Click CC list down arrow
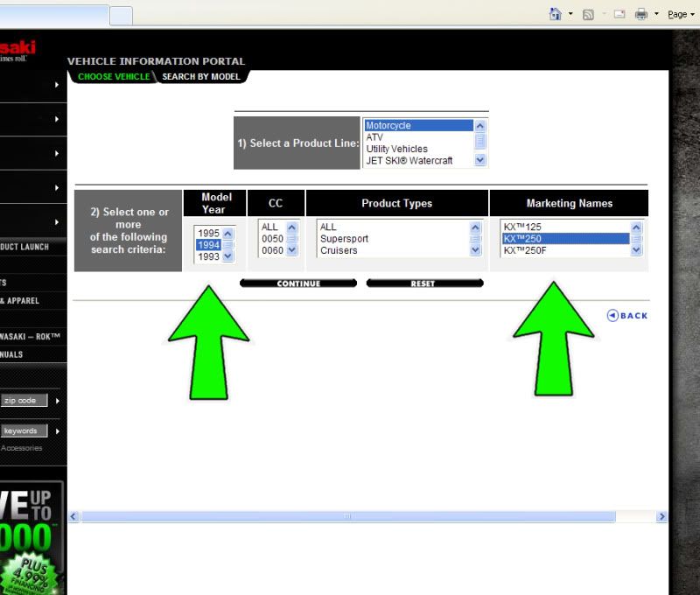This screenshot has height=595, width=700. 292,249
